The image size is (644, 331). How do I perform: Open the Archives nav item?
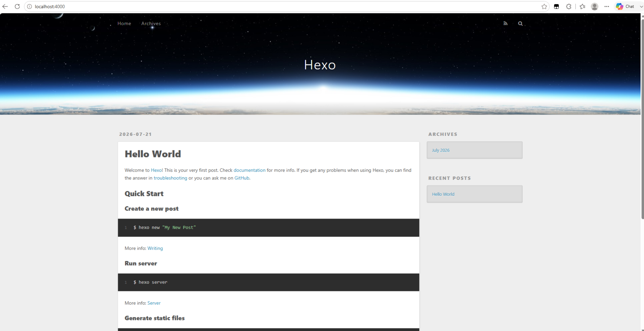[151, 24]
